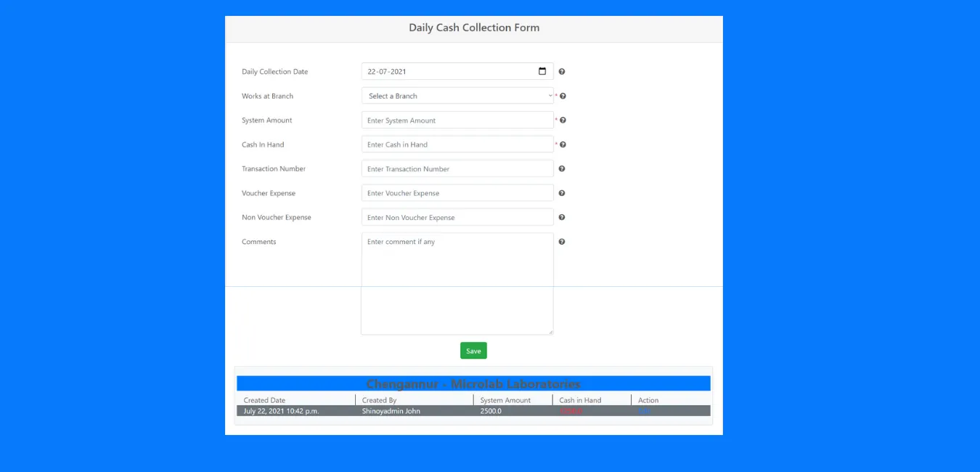The height and width of the screenshot is (472, 980).
Task: Click the Enter Transaction Number field
Action: [457, 168]
